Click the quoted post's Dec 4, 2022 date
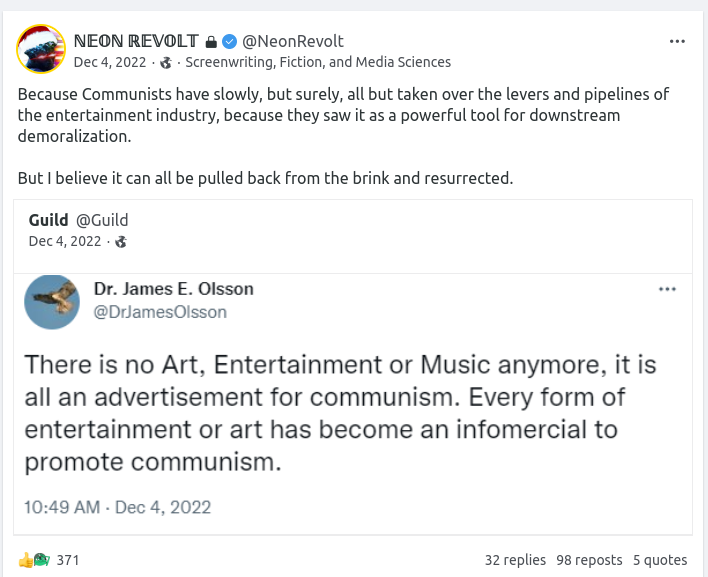The width and height of the screenshot is (708, 577). coord(65,241)
